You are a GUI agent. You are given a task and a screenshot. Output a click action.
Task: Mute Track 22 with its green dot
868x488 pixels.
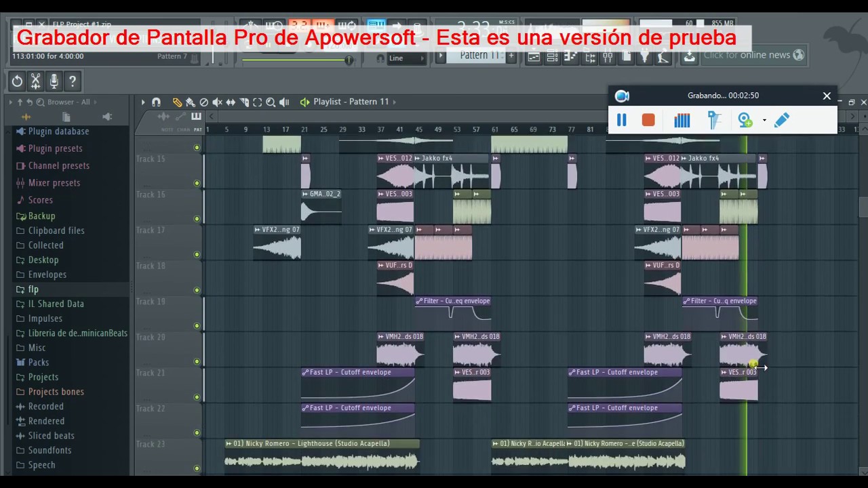tap(197, 433)
